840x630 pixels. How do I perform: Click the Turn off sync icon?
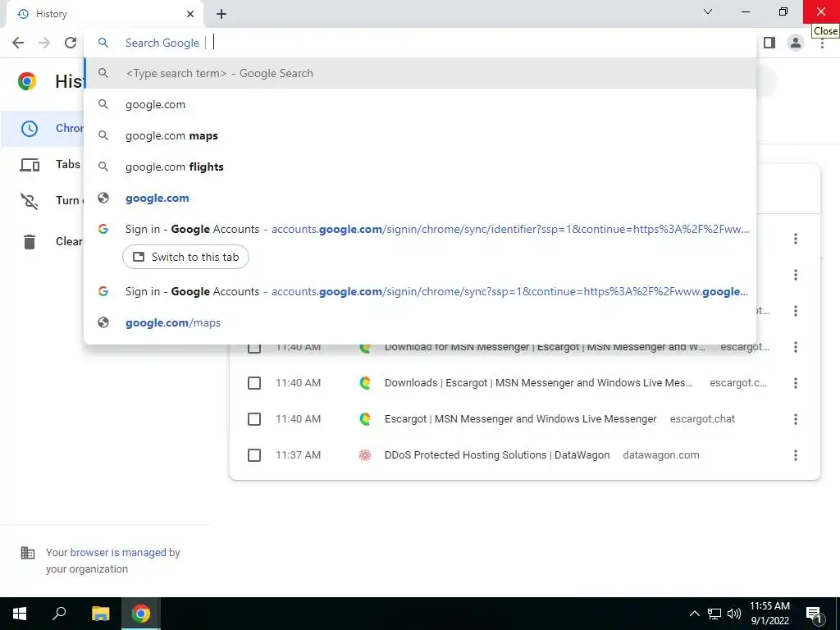pos(30,201)
